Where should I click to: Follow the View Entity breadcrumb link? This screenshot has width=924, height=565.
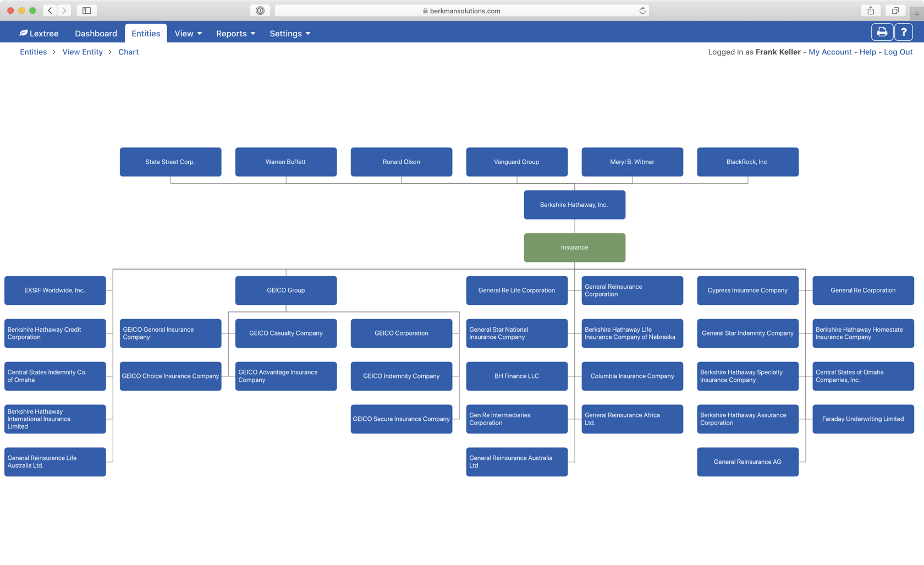click(x=82, y=52)
